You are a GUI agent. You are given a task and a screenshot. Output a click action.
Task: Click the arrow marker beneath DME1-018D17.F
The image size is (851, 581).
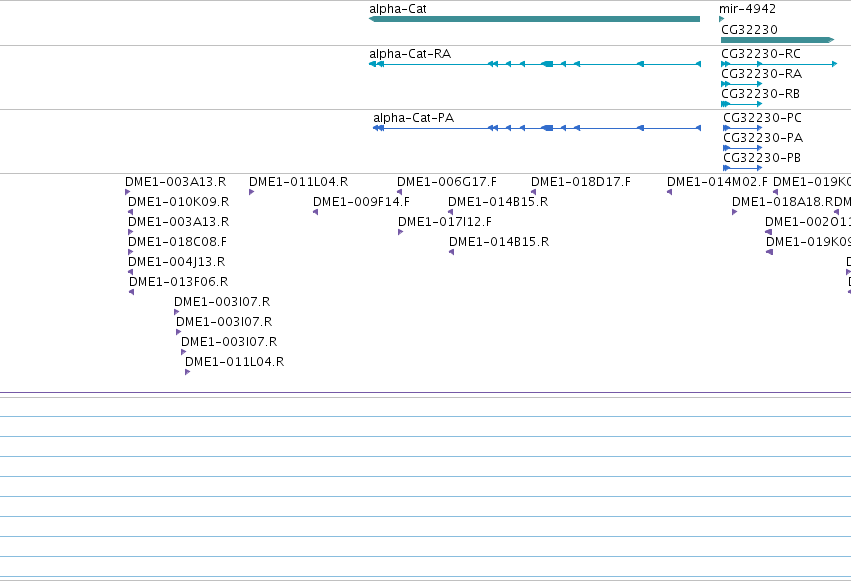(x=534, y=192)
